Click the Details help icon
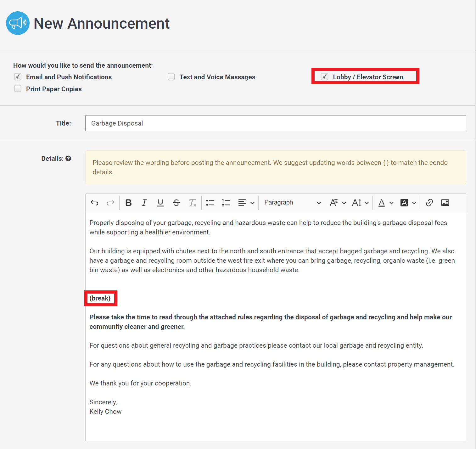The image size is (476, 449). pyautogui.click(x=69, y=158)
